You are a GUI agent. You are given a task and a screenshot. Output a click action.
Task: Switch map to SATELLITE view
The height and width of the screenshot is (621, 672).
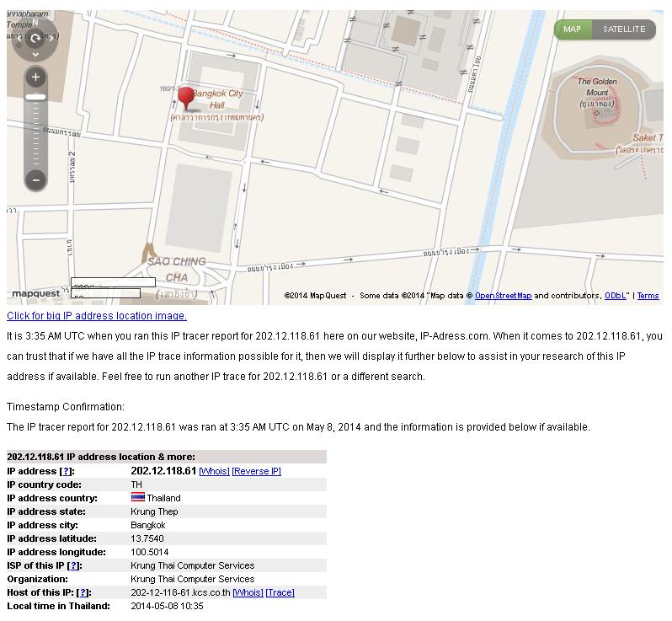624,29
